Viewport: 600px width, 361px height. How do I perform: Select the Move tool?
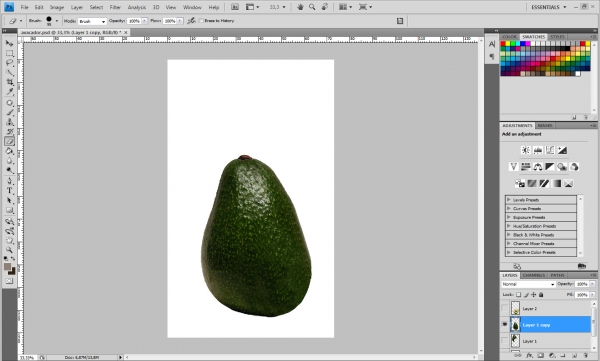(9, 43)
